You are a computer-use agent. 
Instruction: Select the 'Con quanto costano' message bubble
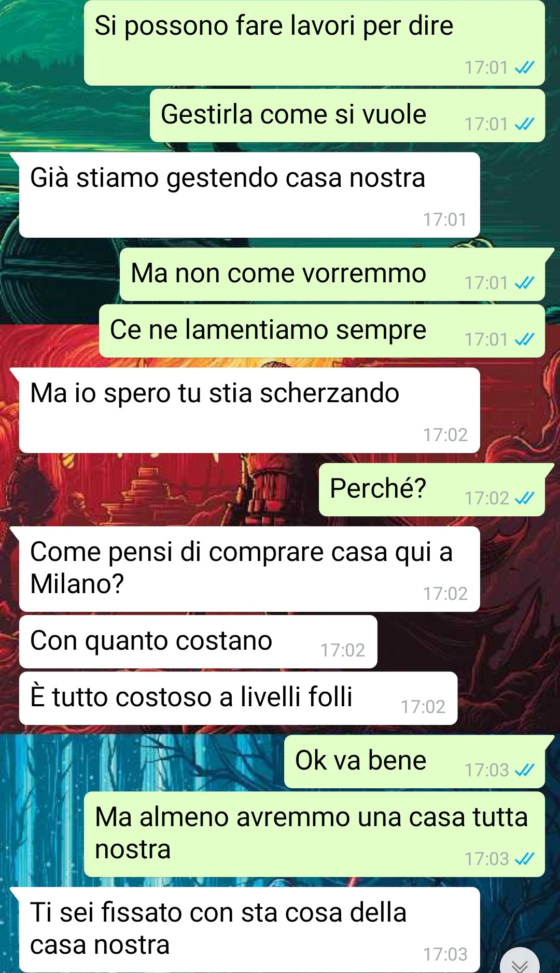point(198,641)
